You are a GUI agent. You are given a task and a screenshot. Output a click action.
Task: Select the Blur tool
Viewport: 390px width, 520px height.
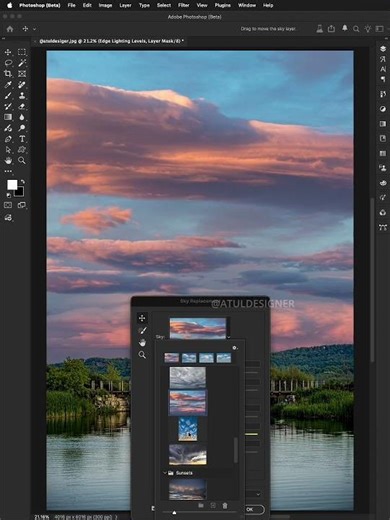[x=22, y=117]
